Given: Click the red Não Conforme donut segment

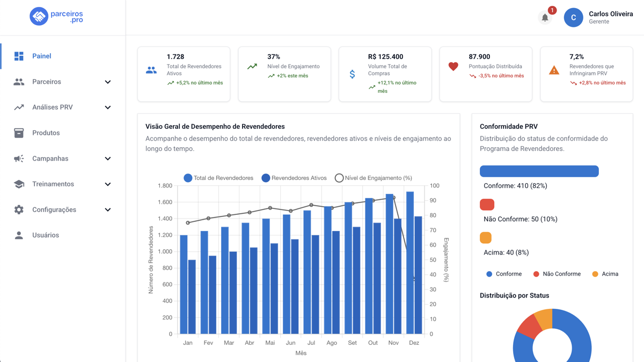Looking at the screenshot, I should (529, 326).
